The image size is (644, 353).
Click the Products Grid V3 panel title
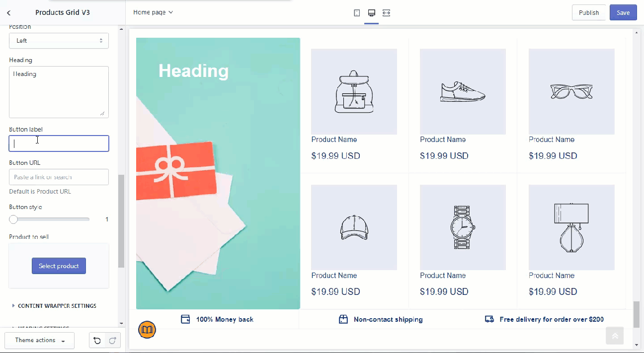click(63, 13)
